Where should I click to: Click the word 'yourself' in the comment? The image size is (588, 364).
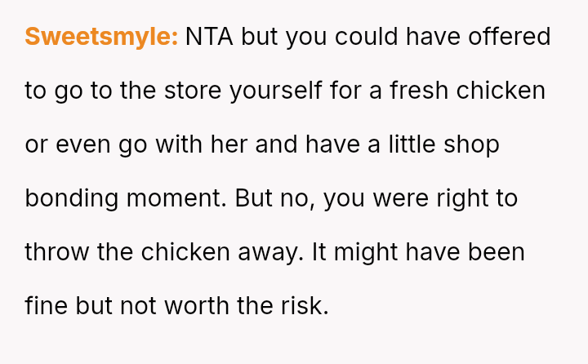[275, 91]
